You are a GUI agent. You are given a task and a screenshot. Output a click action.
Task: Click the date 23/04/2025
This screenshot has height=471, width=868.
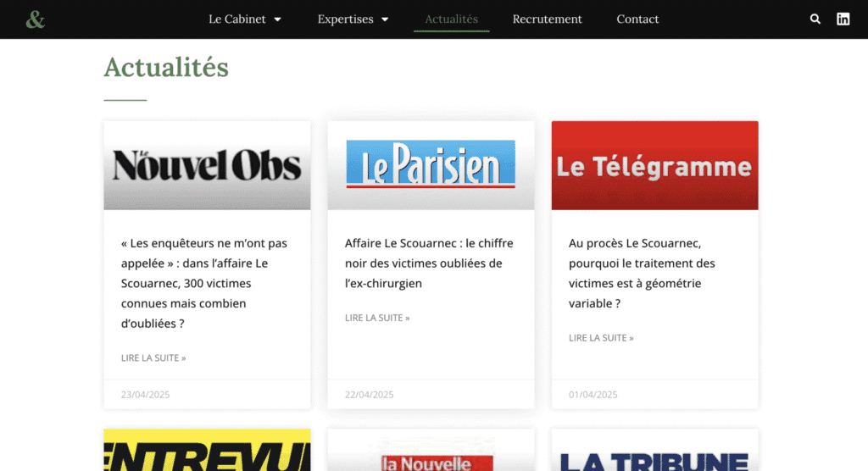(145, 395)
